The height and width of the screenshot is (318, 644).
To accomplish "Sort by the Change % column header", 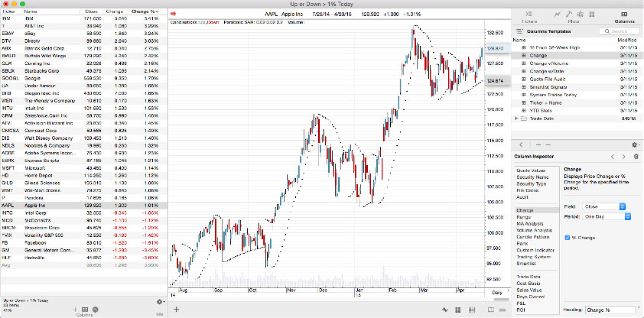I will pos(145,11).
